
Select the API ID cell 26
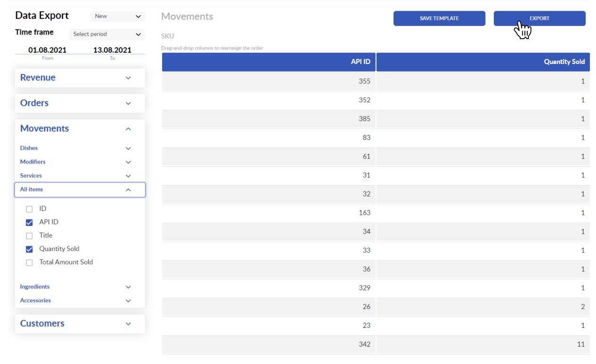269,307
